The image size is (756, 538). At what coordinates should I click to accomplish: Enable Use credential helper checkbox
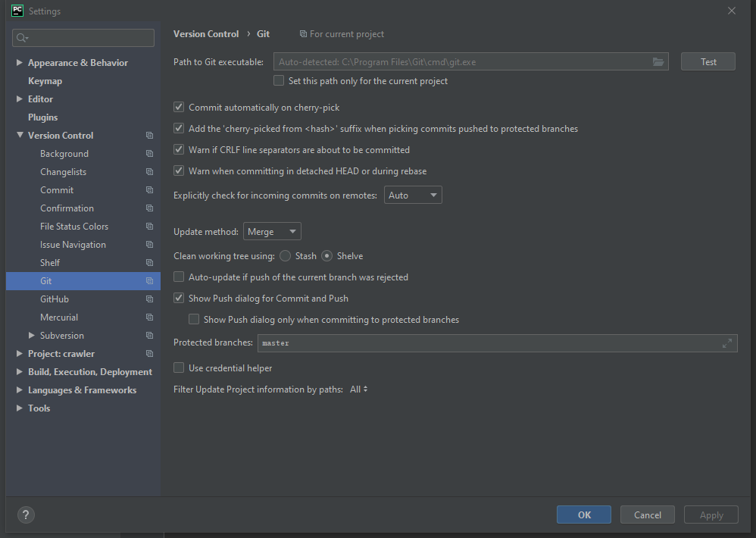tap(180, 368)
